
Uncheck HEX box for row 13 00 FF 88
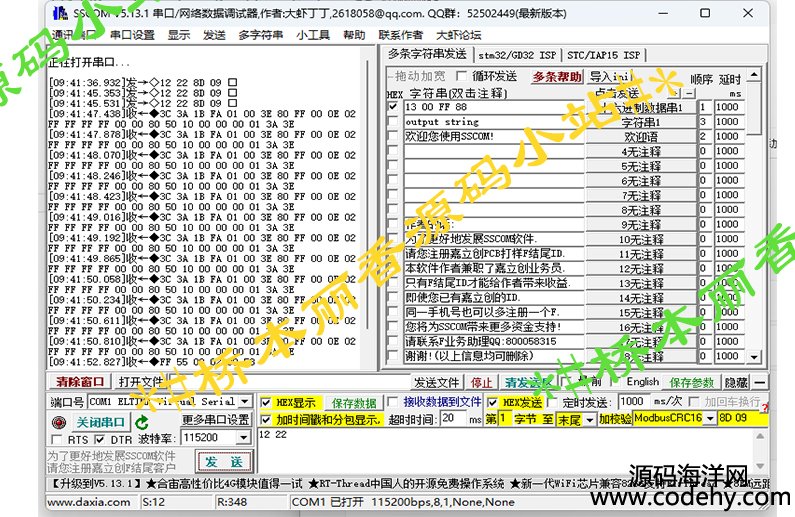click(392, 107)
